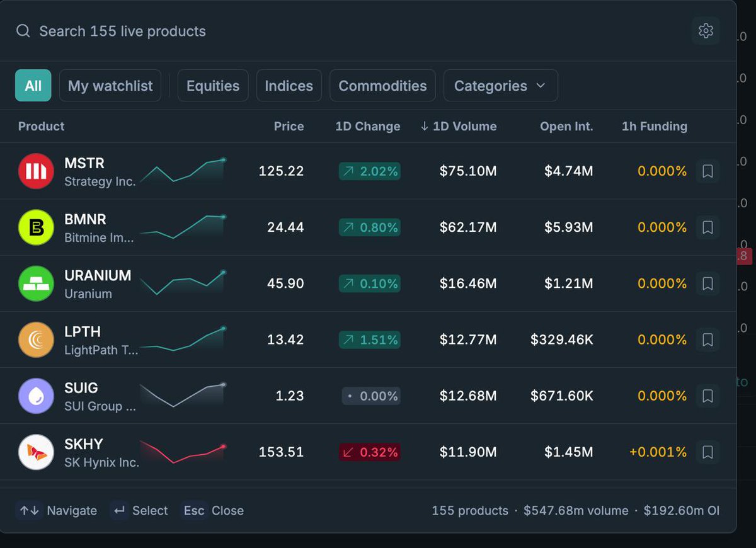Switch to the Equities tab
The height and width of the screenshot is (548, 756).
click(213, 86)
